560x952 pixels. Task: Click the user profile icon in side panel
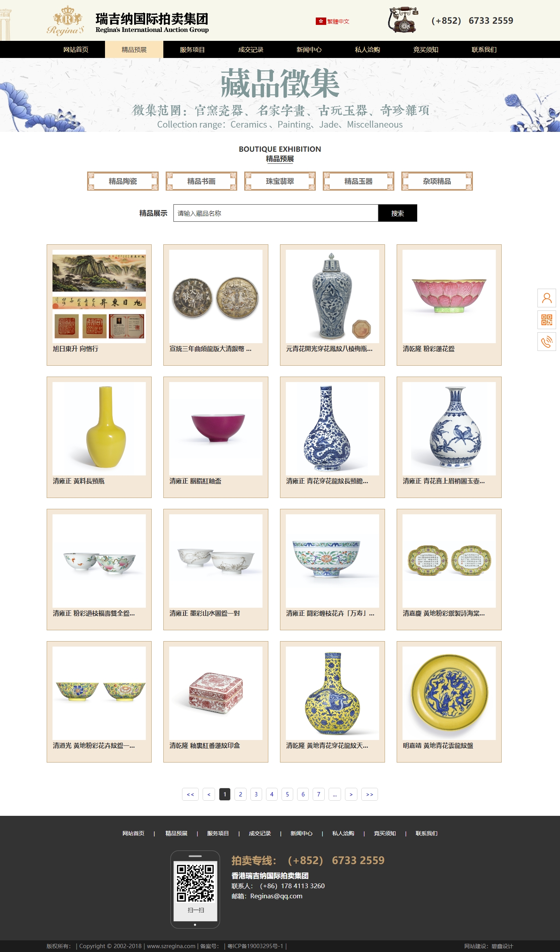coord(547,298)
